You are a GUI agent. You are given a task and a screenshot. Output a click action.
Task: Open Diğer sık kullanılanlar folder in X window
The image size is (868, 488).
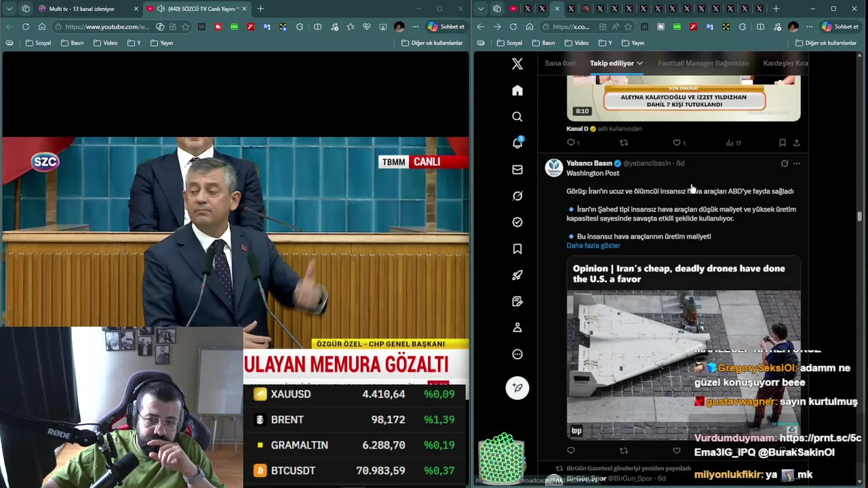(826, 43)
